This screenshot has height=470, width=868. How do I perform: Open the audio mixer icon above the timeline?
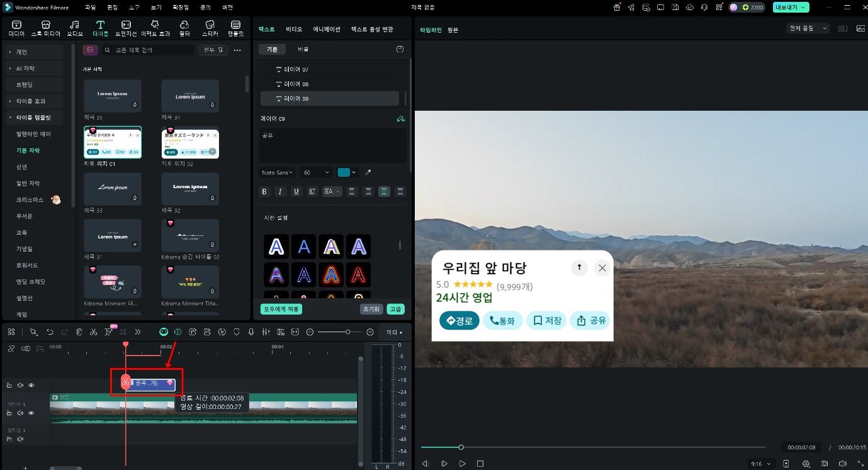tap(266, 332)
